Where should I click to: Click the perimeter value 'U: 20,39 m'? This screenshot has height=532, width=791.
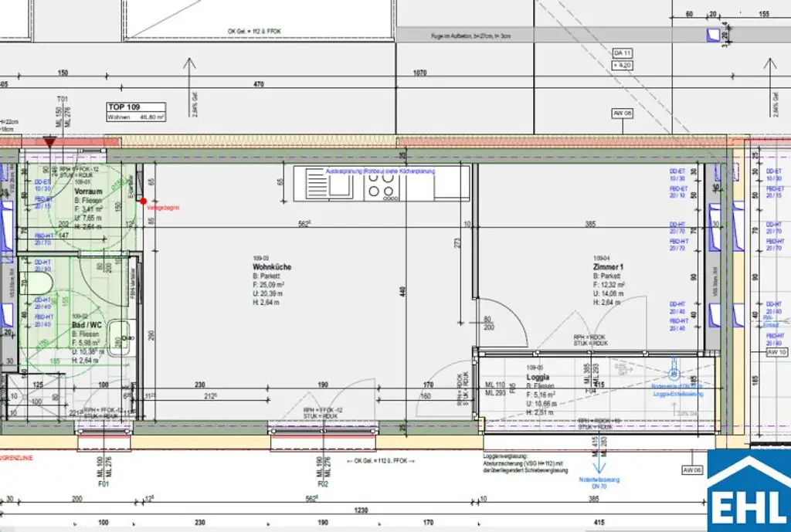pos(268,293)
